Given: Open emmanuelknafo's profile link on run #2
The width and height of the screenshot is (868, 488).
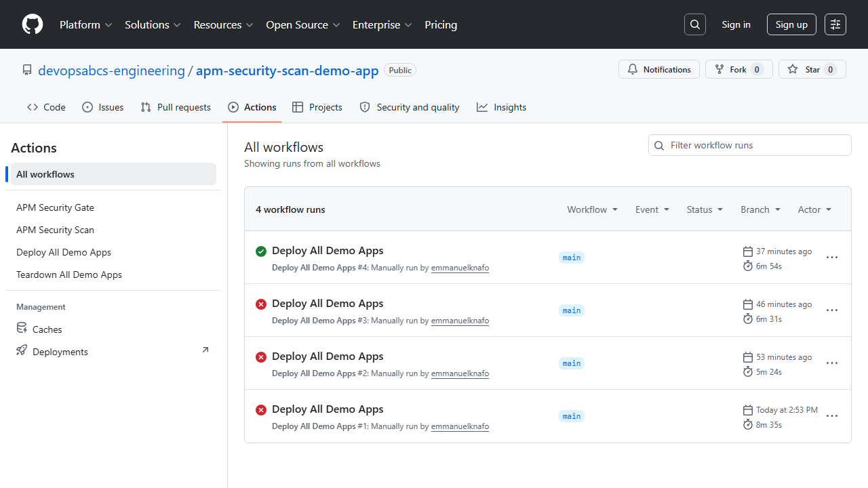Looking at the screenshot, I should (460, 373).
